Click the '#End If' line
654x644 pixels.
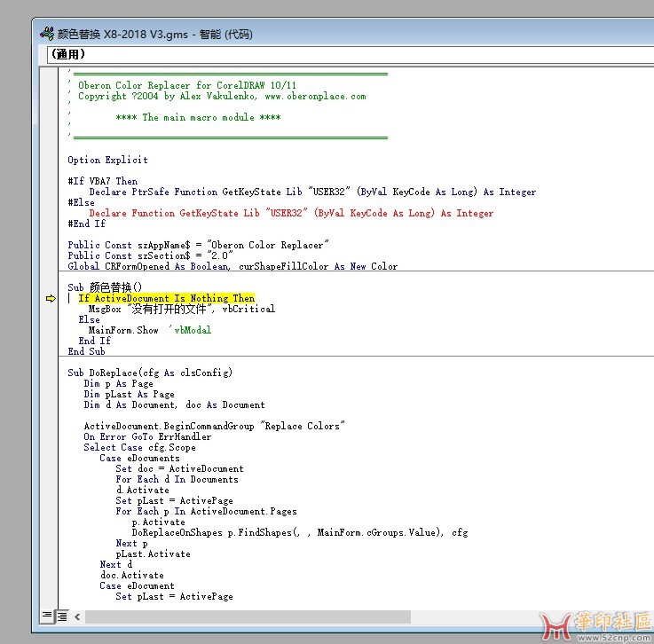pos(86,224)
